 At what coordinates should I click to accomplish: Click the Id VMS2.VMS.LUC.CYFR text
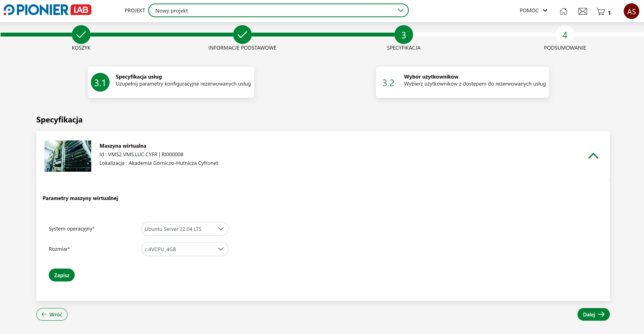click(141, 154)
